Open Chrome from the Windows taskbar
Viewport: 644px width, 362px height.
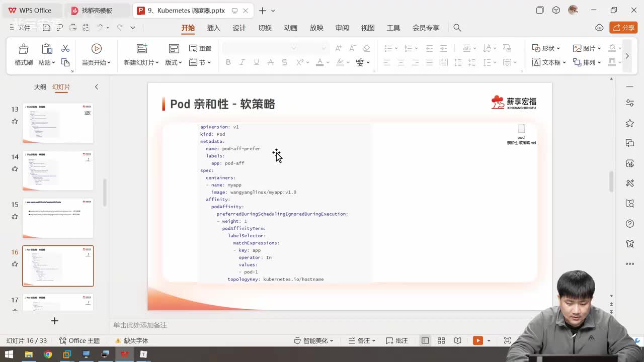point(48,354)
